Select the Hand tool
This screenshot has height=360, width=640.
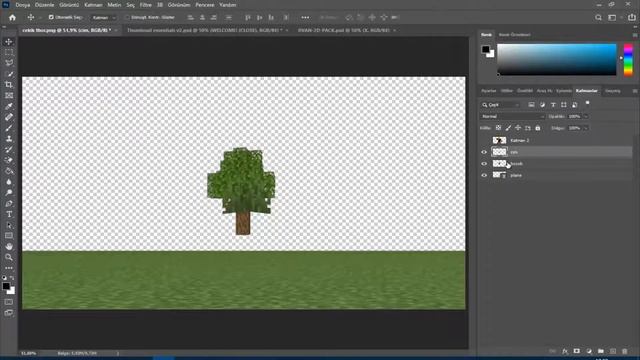[x=9, y=247]
